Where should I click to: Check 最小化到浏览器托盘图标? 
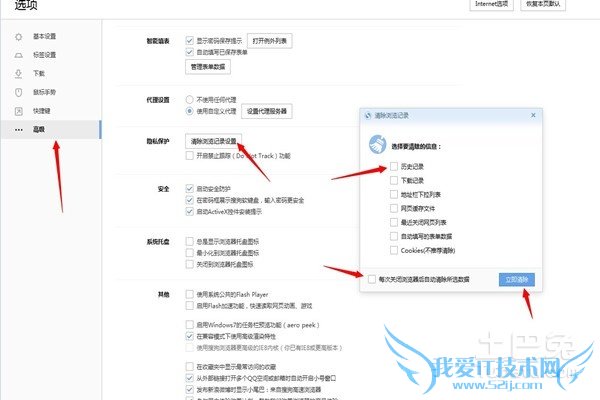click(189, 253)
